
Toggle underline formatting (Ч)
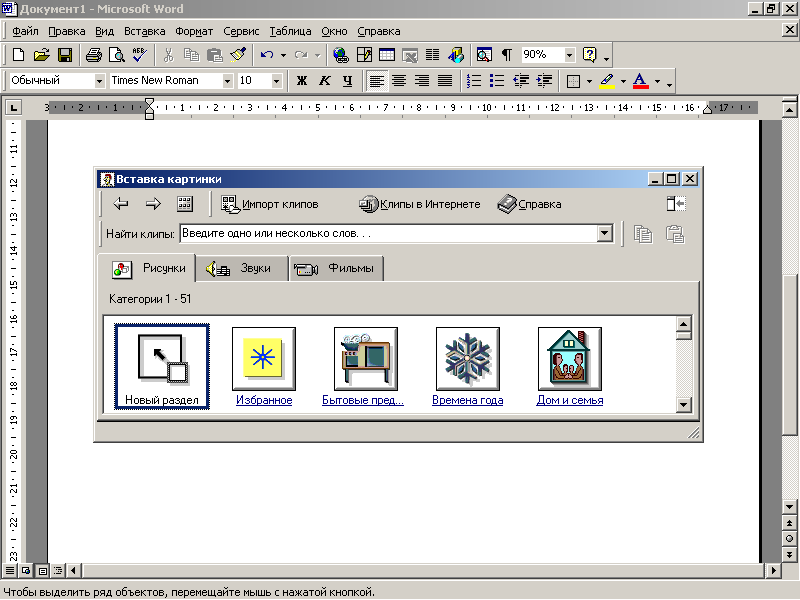coord(347,81)
